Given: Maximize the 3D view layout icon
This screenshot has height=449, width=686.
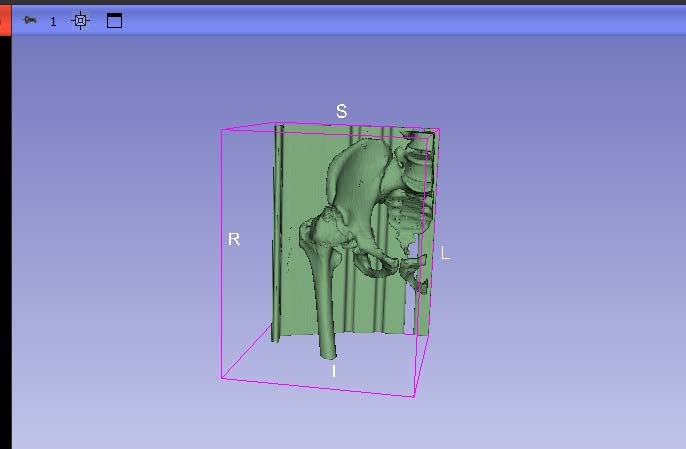Looking at the screenshot, I should 114,21.
